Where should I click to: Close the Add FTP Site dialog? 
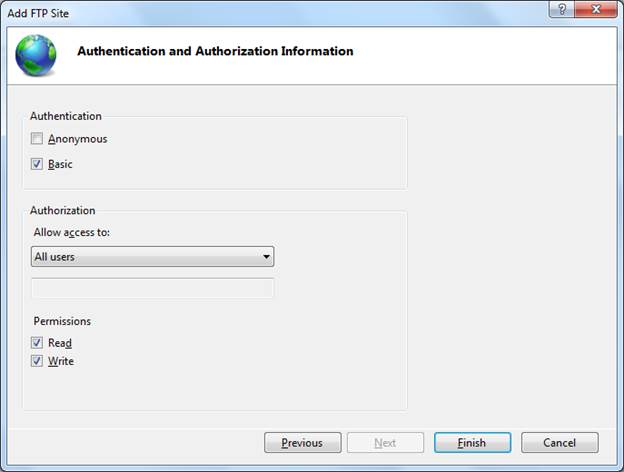(x=596, y=9)
